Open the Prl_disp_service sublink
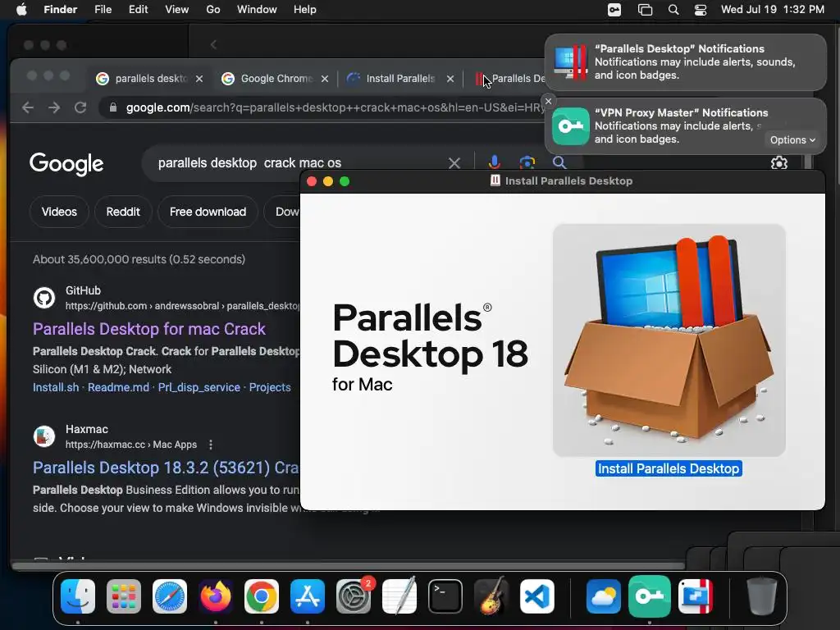Image resolution: width=840 pixels, height=630 pixels. [199, 387]
